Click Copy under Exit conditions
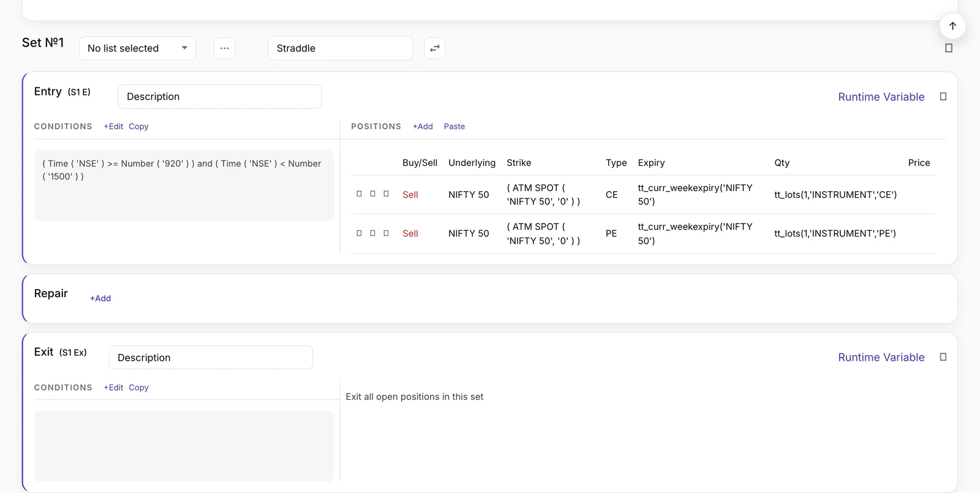The height and width of the screenshot is (493, 980). (x=138, y=388)
